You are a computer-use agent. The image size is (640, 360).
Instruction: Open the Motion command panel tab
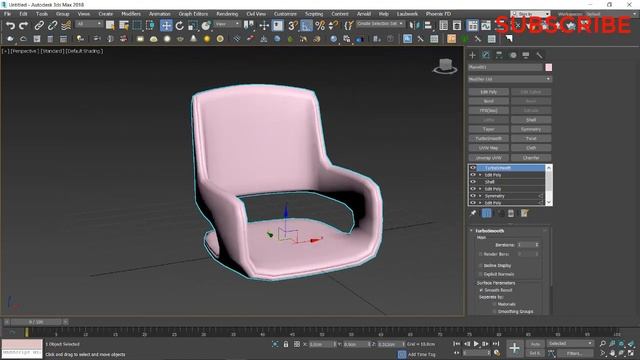[x=513, y=55]
